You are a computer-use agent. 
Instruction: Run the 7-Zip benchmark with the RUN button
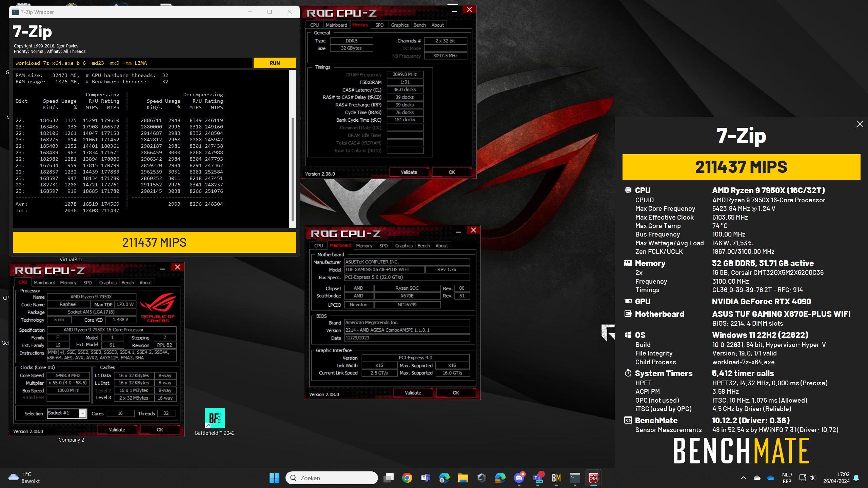[275, 63]
